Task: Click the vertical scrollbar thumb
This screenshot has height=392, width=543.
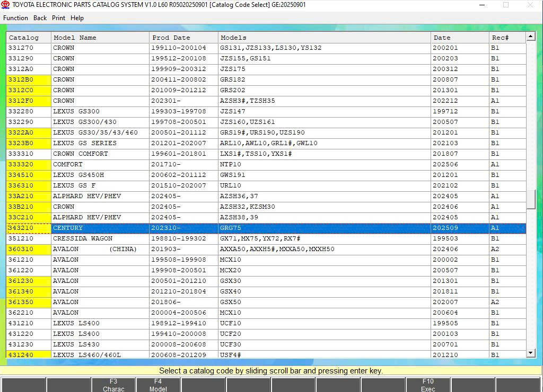Action: 530,200
